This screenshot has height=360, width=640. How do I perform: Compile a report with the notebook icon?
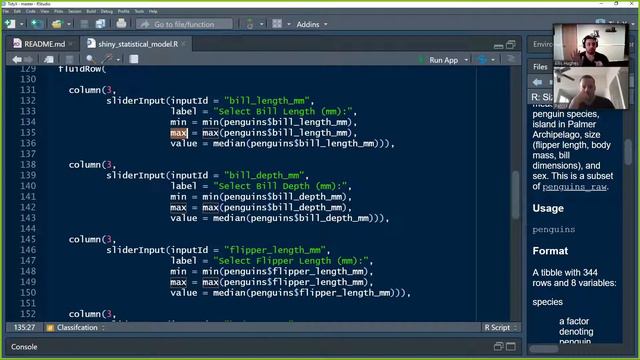point(133,60)
